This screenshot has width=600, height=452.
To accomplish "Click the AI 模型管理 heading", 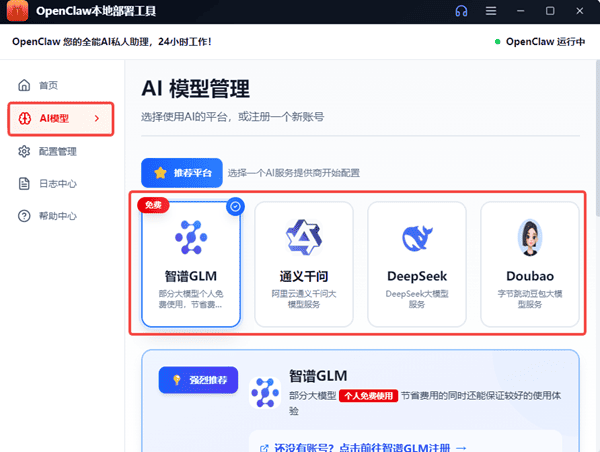I will click(196, 88).
